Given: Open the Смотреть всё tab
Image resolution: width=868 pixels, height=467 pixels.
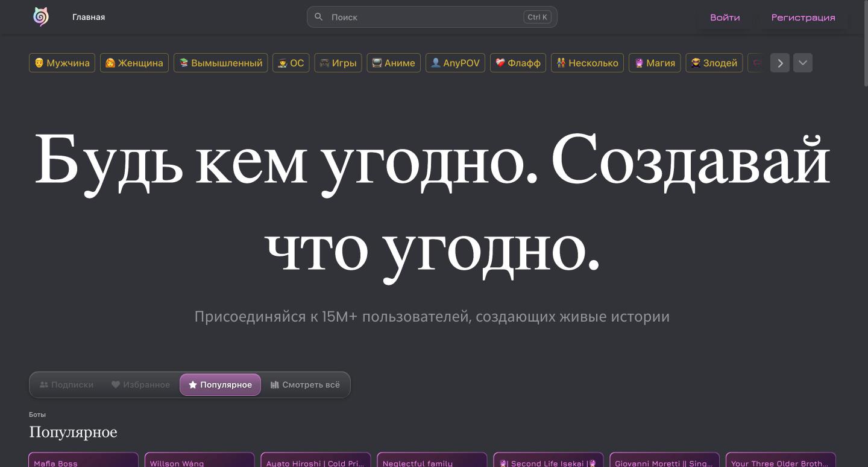Looking at the screenshot, I should pyautogui.click(x=305, y=384).
